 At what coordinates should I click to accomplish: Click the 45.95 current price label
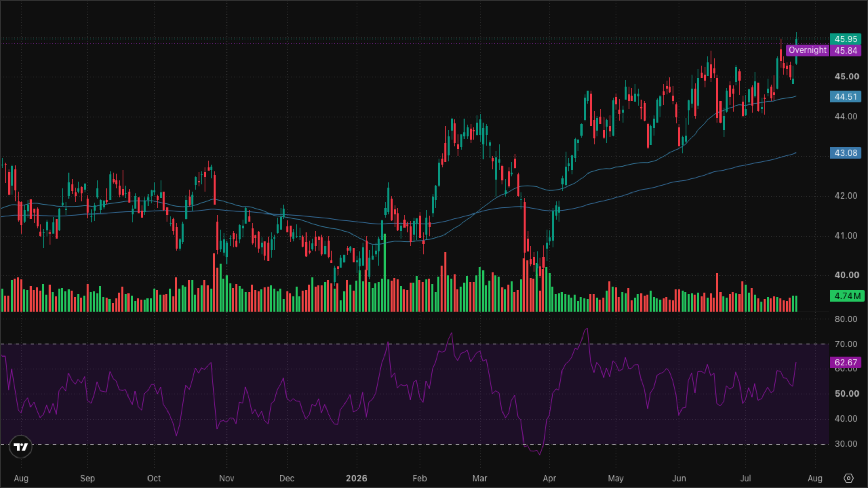click(845, 39)
